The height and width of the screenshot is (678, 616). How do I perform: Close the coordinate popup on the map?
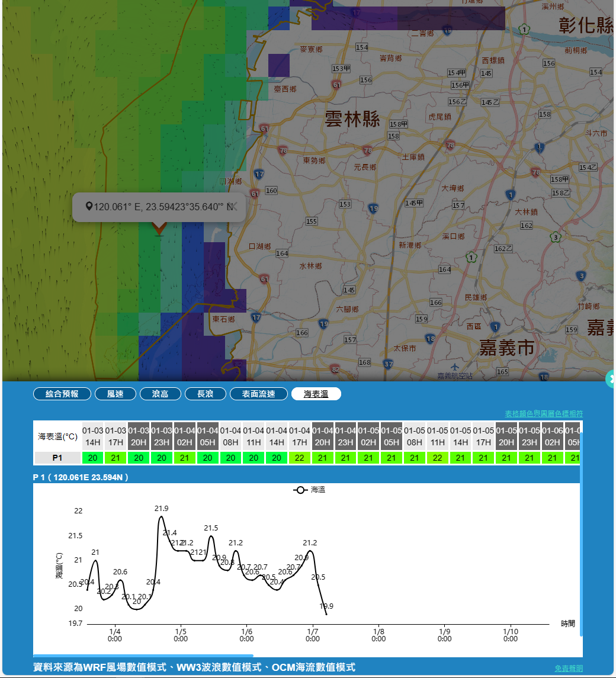coord(233,206)
